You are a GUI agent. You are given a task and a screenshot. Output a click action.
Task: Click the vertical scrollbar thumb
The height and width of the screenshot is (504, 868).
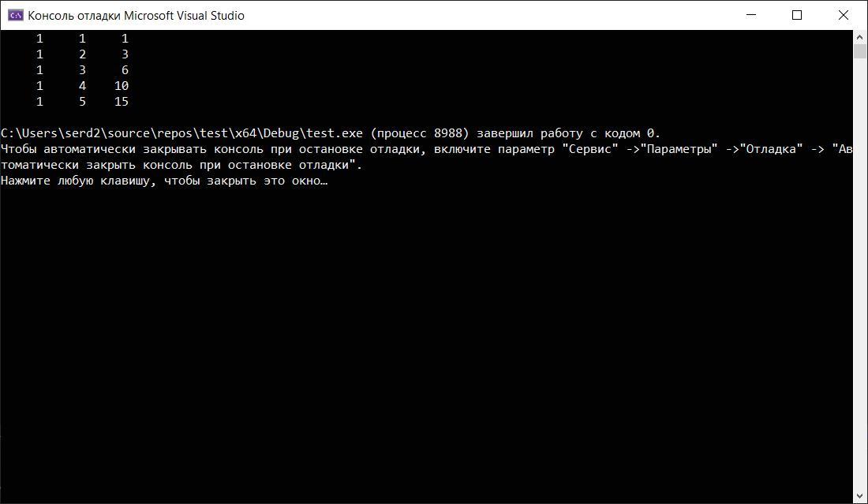(x=859, y=51)
